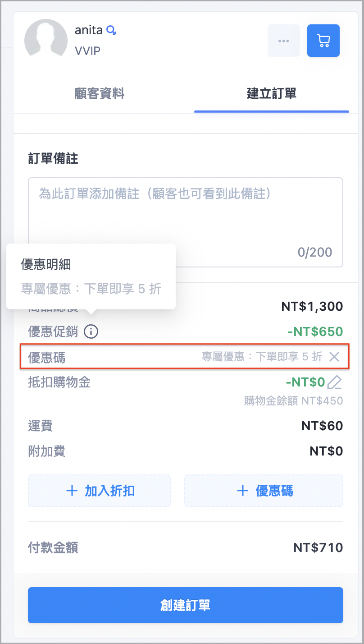
Task: Click the gender symbol icon beside anita
Action: click(111, 31)
